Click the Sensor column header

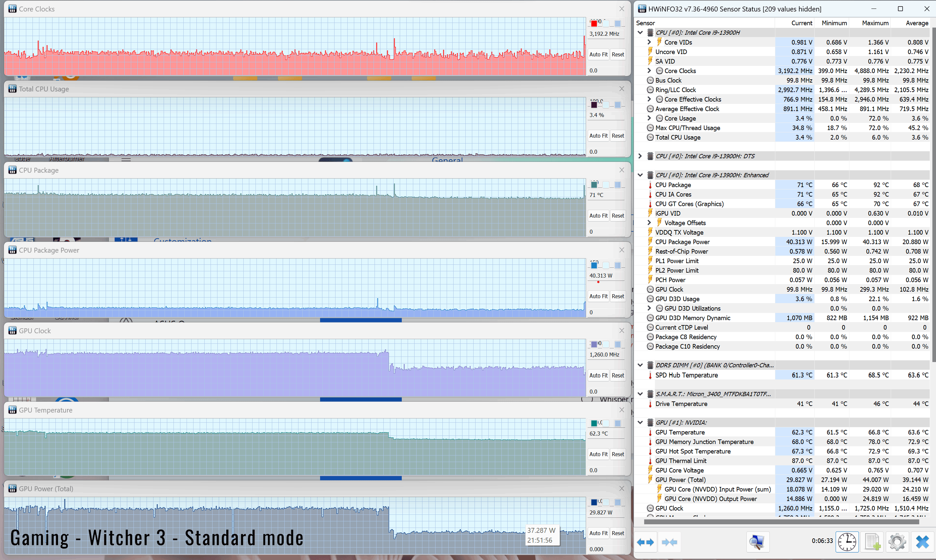coord(704,23)
